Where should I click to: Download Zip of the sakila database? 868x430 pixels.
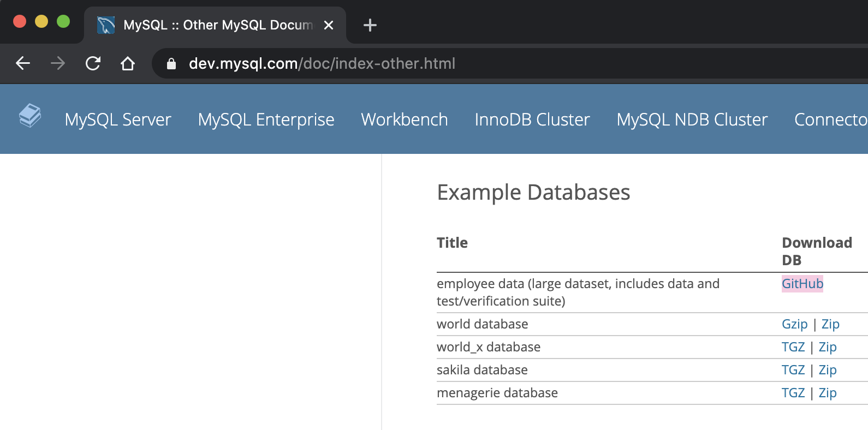(828, 370)
